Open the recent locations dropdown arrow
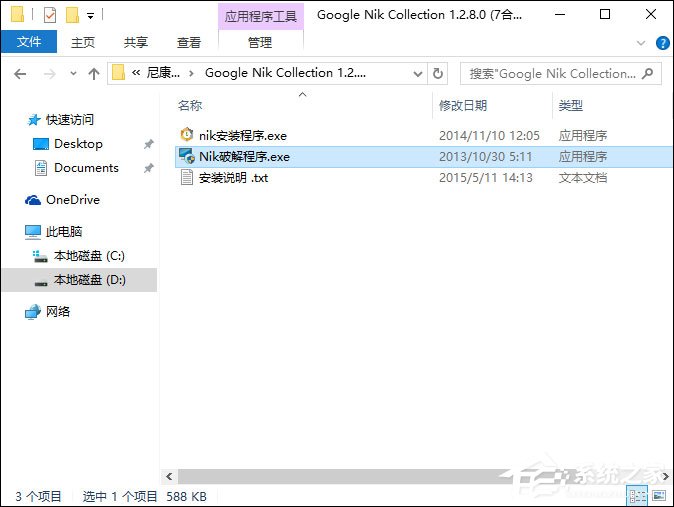This screenshot has width=674, height=507. (x=74, y=74)
